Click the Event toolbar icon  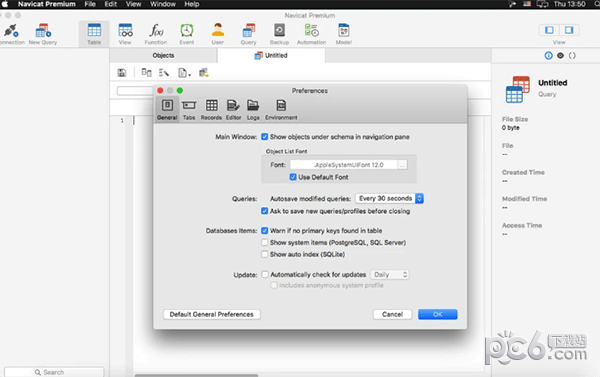click(187, 34)
